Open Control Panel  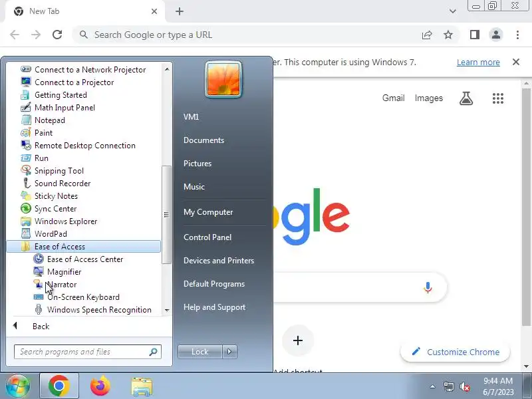point(207,237)
